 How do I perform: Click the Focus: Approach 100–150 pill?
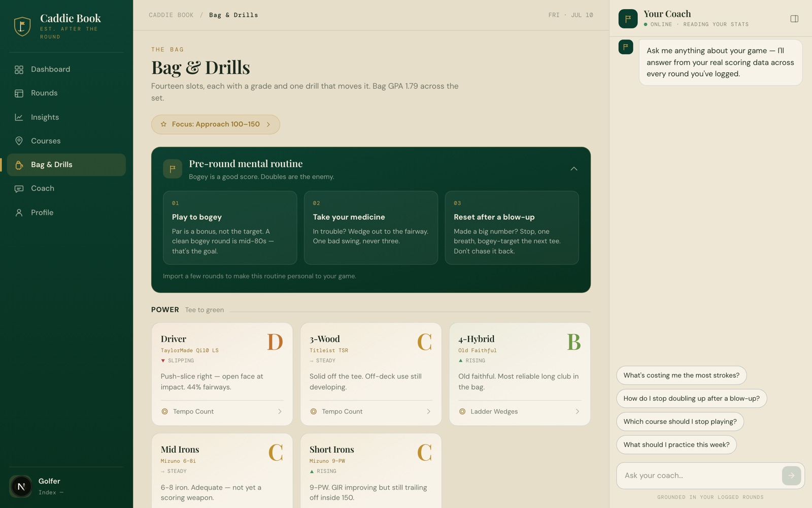tap(215, 124)
